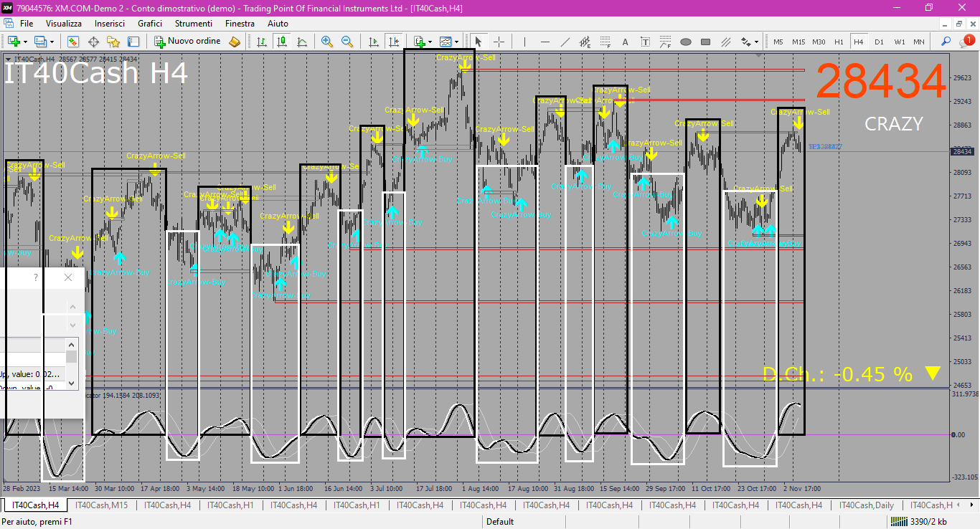
Task: Zoom in on the chart
Action: (x=327, y=42)
